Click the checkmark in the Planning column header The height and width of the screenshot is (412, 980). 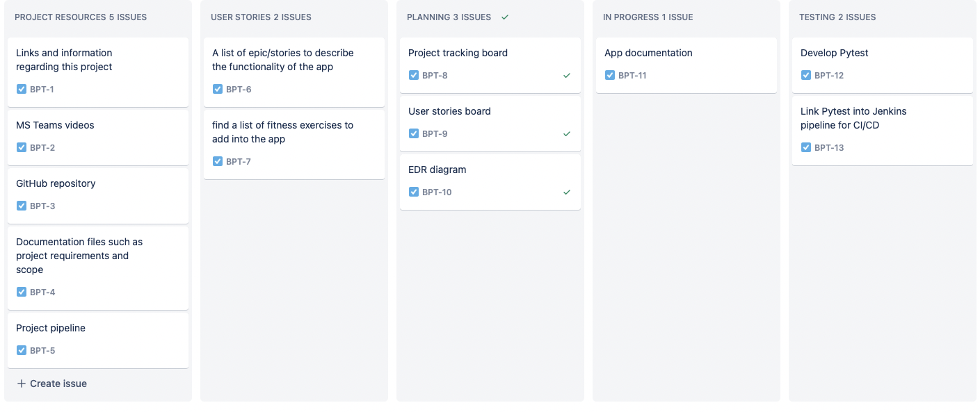[x=505, y=17]
